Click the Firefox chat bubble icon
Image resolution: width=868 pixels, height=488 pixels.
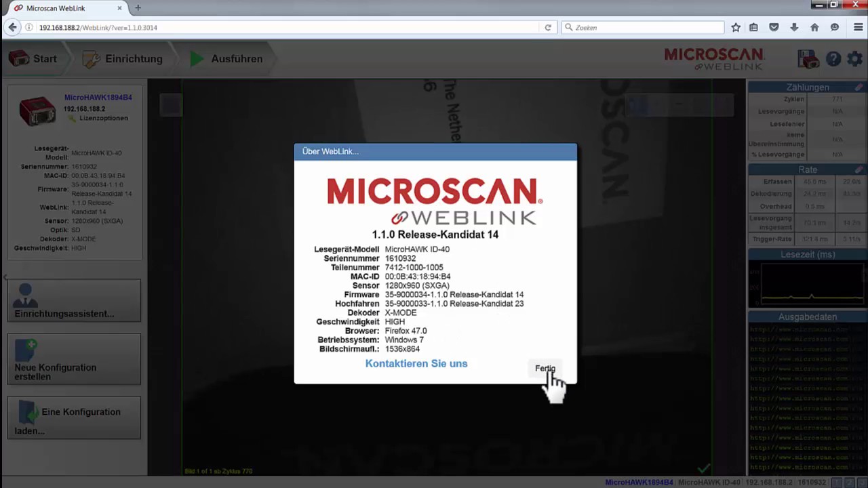click(x=835, y=28)
